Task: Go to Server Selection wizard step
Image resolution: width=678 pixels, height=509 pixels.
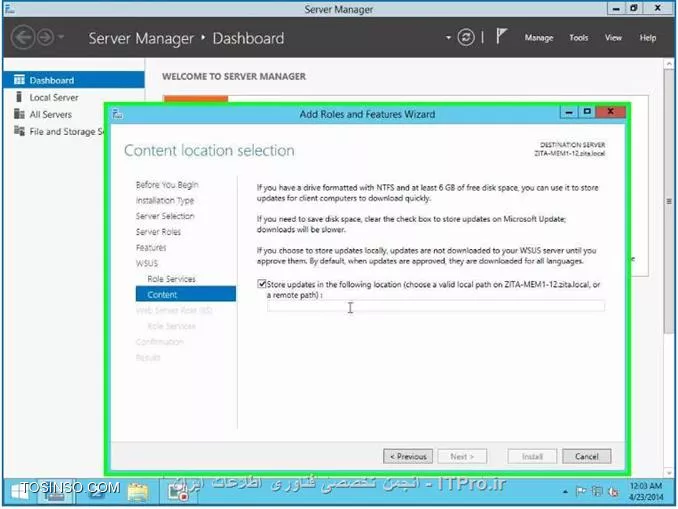Action: [165, 216]
